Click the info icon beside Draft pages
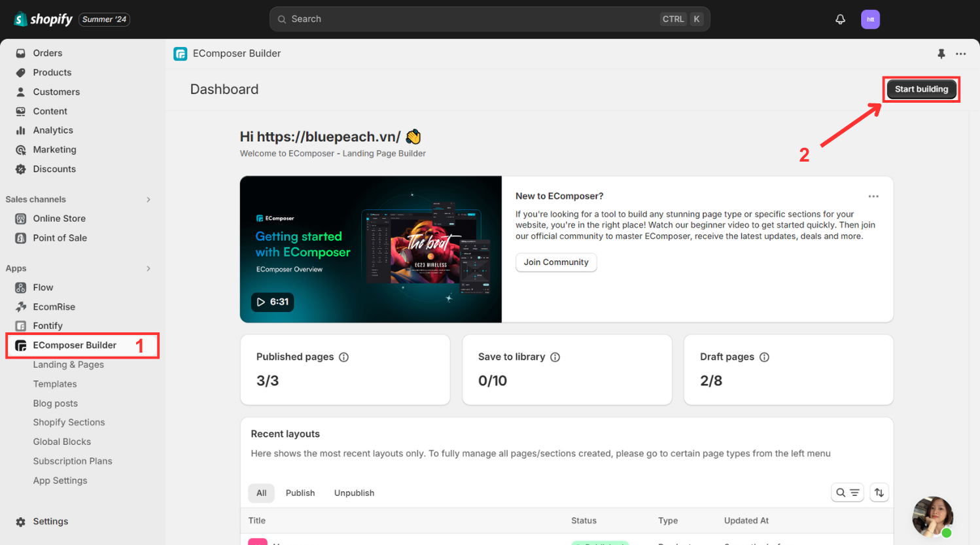980x545 pixels. coord(764,357)
